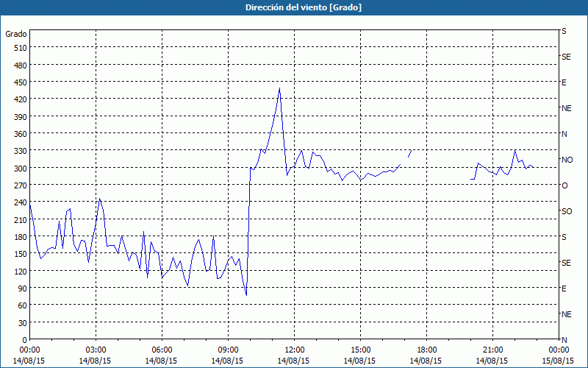Click the 30 degree axis label

(22, 322)
